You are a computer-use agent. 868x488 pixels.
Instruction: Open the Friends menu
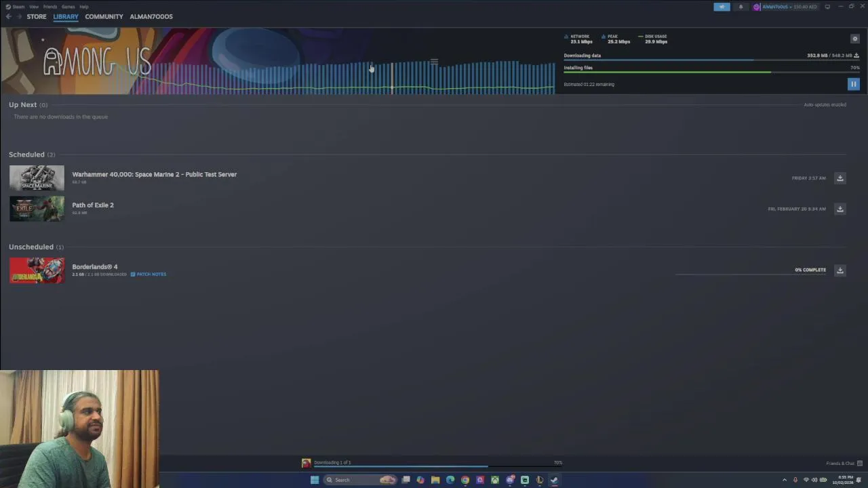(50, 7)
